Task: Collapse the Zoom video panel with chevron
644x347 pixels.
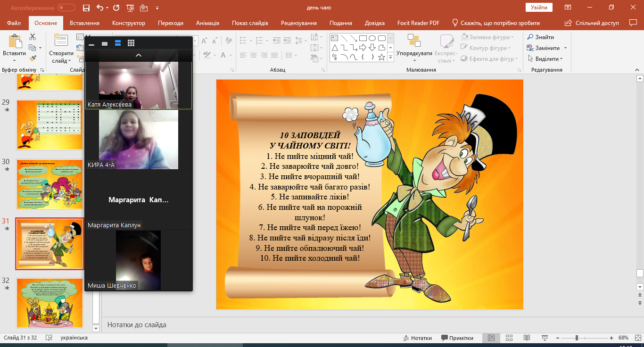Action: [139, 55]
